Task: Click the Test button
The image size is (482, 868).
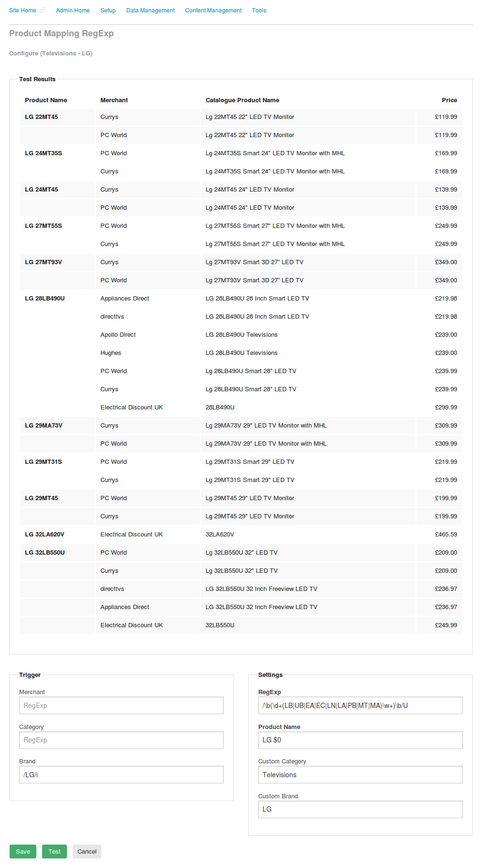Action: coord(55,851)
